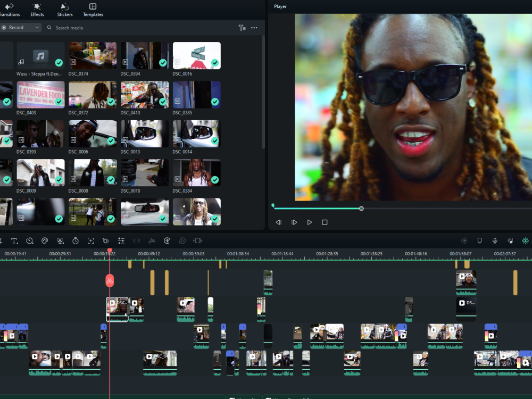Click the red scissors split button on playhead
This screenshot has width=532, height=399.
pyautogui.click(x=110, y=280)
